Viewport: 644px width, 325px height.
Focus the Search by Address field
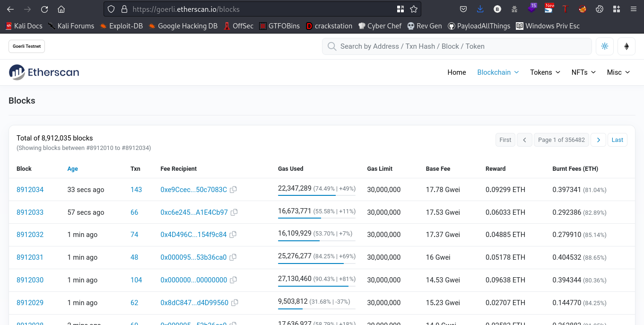click(x=457, y=46)
